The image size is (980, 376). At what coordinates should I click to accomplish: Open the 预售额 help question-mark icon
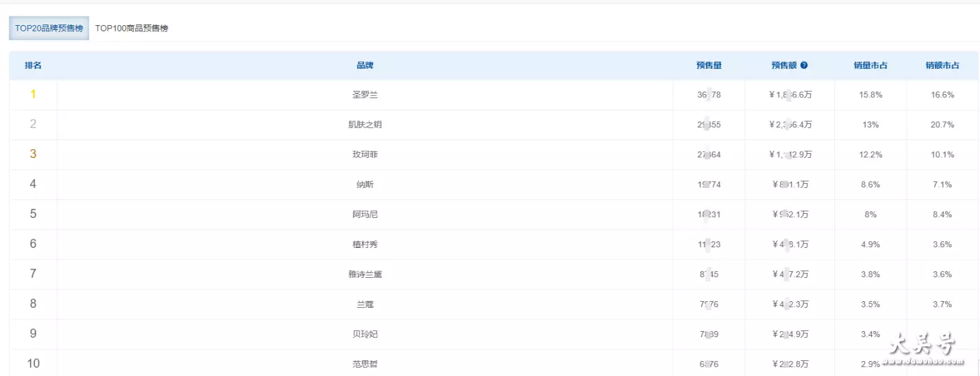(x=804, y=65)
